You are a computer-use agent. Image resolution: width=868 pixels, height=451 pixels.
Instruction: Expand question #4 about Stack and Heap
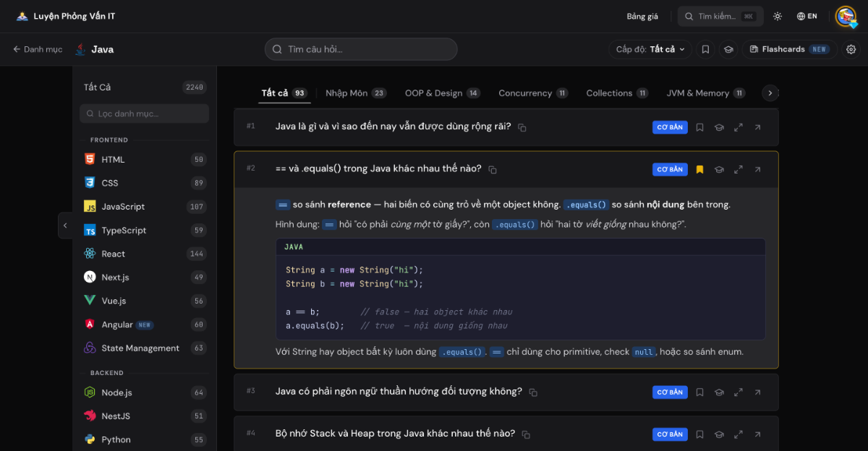(x=395, y=433)
